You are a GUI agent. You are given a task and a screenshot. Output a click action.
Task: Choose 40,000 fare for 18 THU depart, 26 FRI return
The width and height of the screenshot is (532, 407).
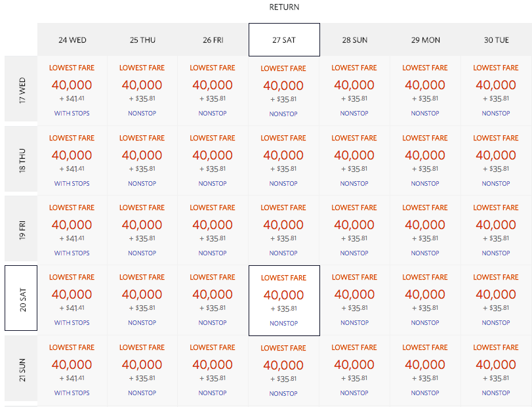click(x=213, y=156)
